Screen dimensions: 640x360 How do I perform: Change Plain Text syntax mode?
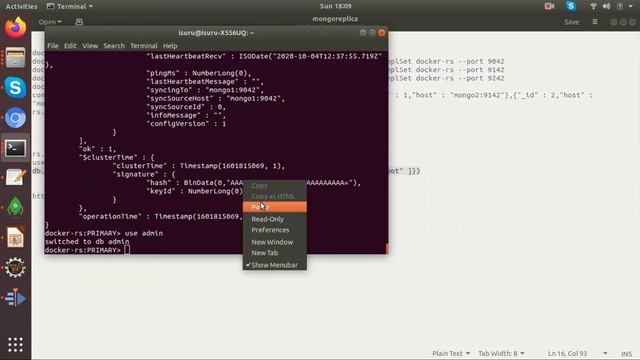[451, 353]
